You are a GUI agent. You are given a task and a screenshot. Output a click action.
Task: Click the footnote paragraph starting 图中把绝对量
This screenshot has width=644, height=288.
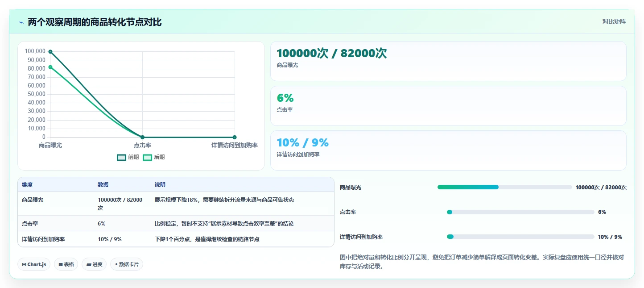tap(482, 262)
